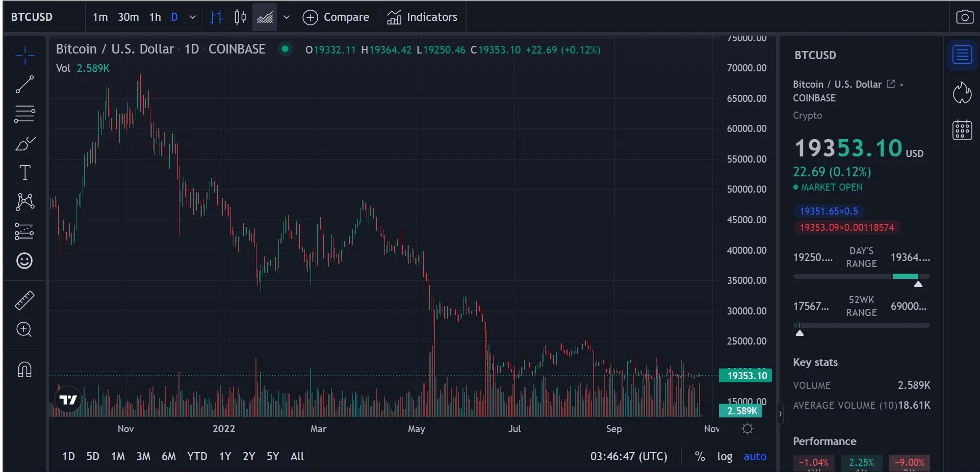980x474 pixels.
Task: Toggle auto scale for the chart
Action: coord(755,456)
